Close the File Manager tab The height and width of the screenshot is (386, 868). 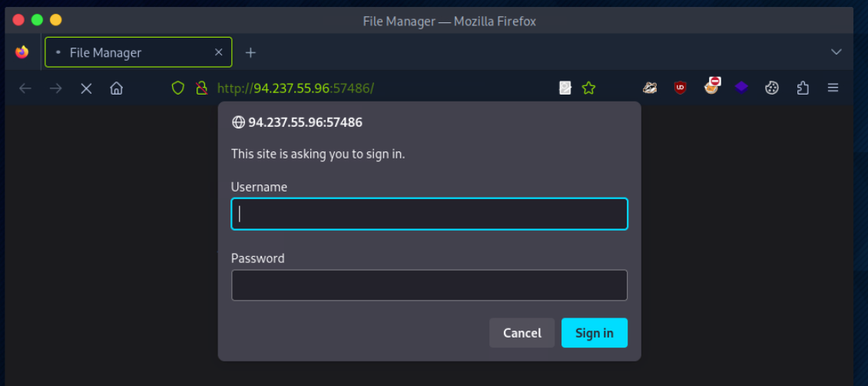219,52
